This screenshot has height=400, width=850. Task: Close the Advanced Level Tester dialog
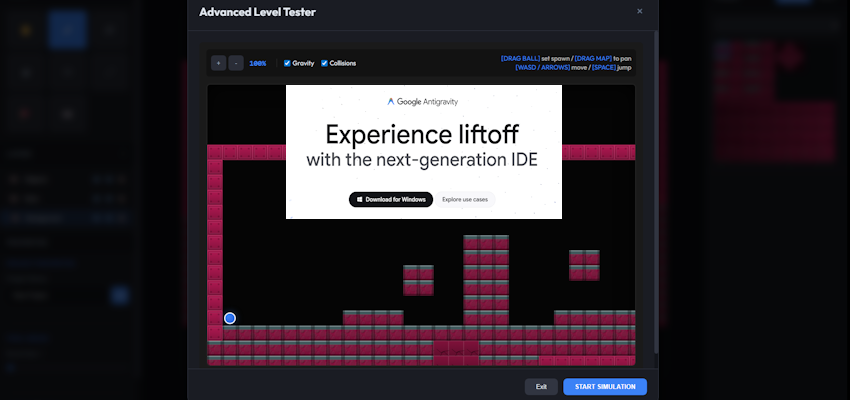pyautogui.click(x=640, y=11)
